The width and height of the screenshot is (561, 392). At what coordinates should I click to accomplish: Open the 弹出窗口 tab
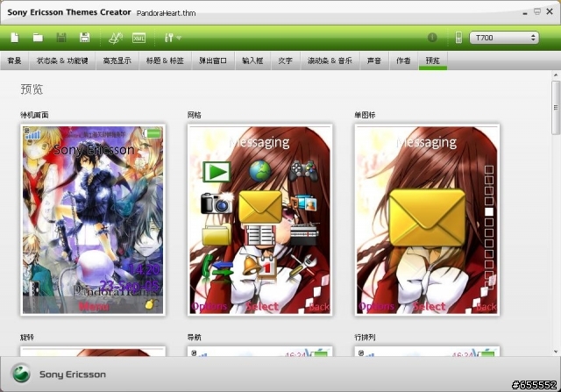pyautogui.click(x=213, y=61)
